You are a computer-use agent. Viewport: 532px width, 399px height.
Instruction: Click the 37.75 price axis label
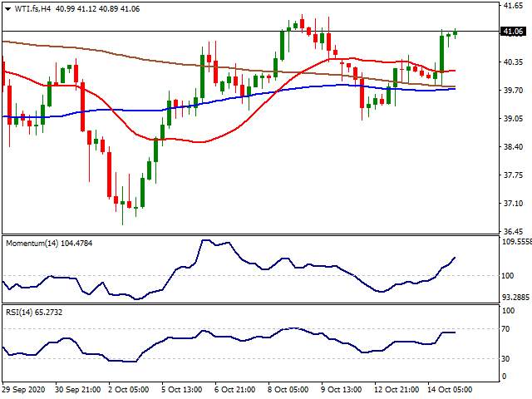[514, 175]
